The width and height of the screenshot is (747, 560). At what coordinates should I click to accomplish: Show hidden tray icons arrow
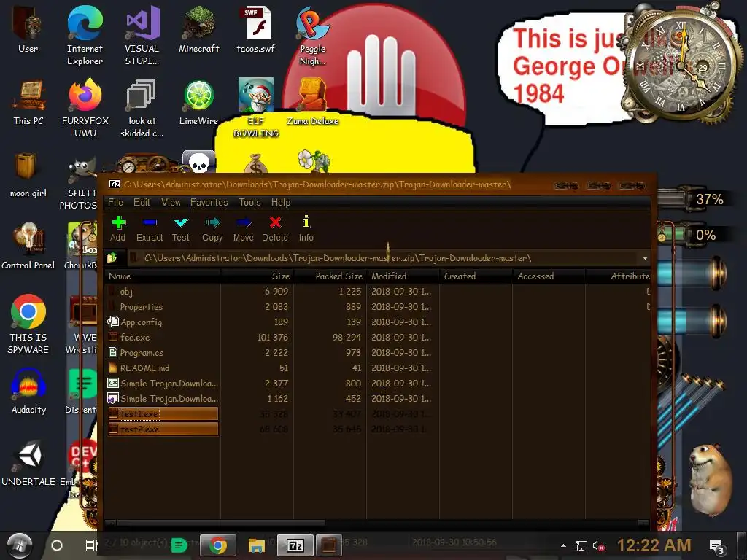[564, 545]
